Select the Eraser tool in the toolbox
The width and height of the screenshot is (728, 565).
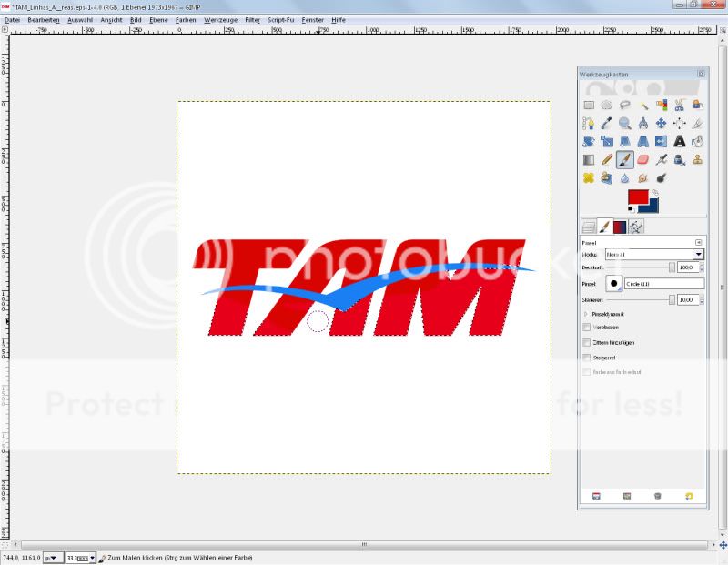tap(642, 159)
